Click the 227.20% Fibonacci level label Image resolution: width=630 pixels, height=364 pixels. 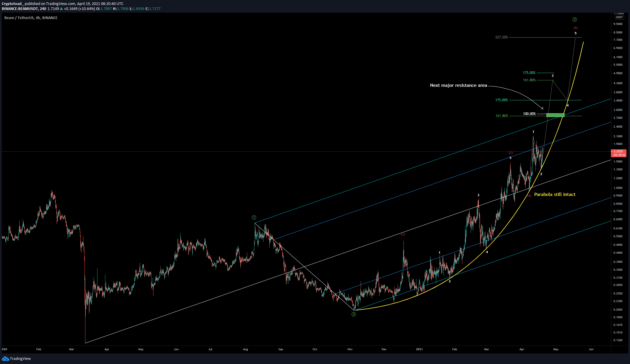tap(501, 37)
